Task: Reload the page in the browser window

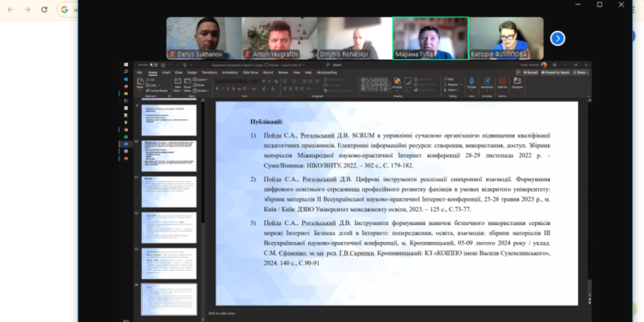Action: (44, 9)
